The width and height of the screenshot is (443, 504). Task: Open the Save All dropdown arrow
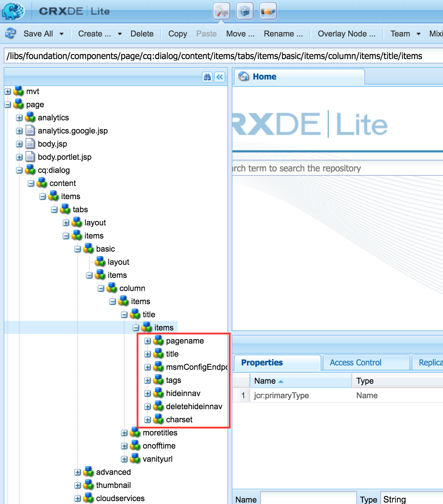click(62, 34)
